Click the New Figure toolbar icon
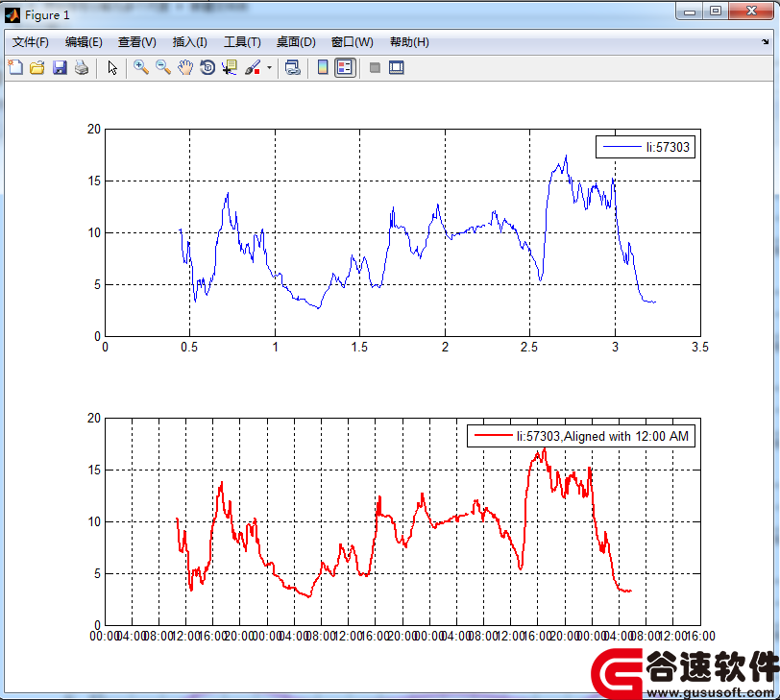Screen dimensions: 780x700 tap(15, 67)
